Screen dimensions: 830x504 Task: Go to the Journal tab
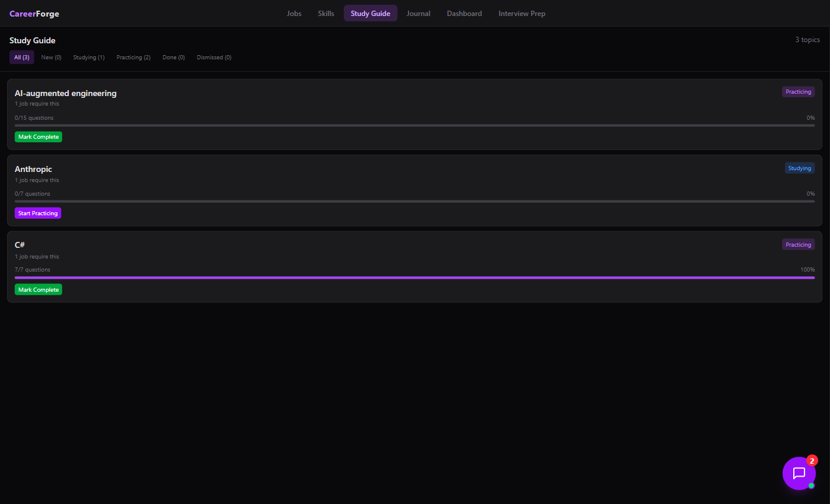419,14
